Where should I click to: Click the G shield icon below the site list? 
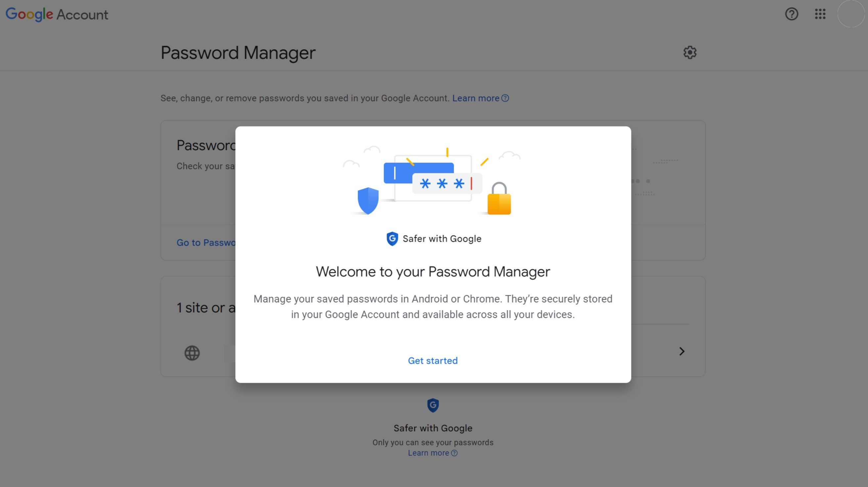[x=433, y=405]
